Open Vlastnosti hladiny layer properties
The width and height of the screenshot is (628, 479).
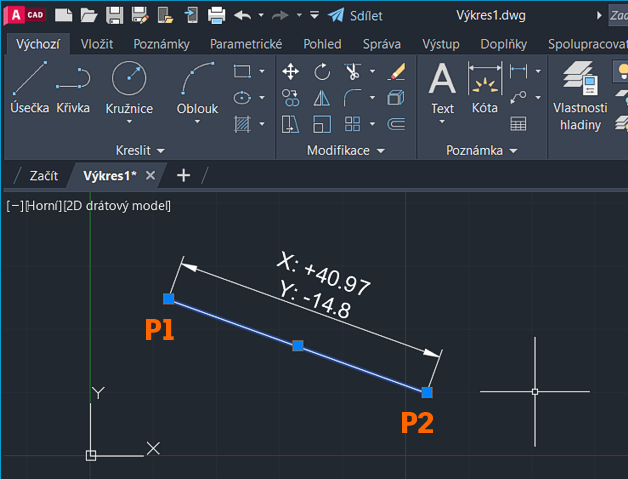(x=580, y=96)
